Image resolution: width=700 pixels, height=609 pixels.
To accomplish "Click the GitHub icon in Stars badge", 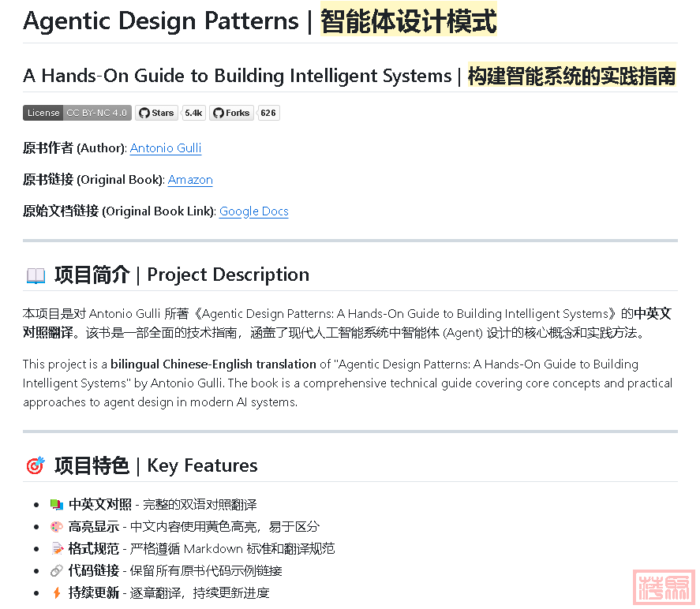I will (x=144, y=113).
